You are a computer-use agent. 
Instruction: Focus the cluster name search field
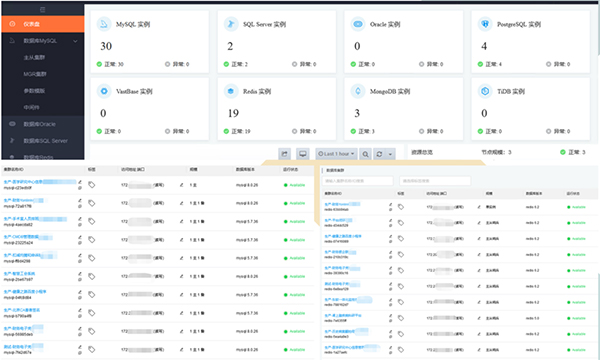point(358,181)
